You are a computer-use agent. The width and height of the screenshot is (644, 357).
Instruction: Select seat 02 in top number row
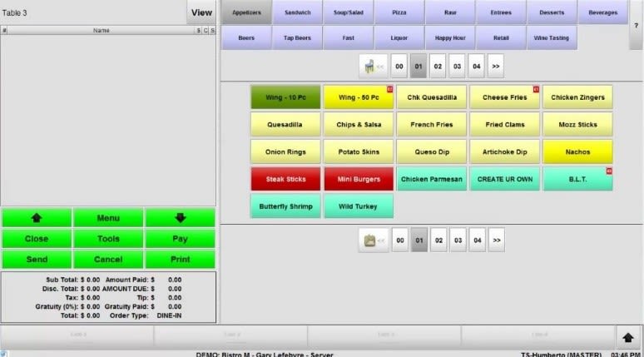[438, 66]
